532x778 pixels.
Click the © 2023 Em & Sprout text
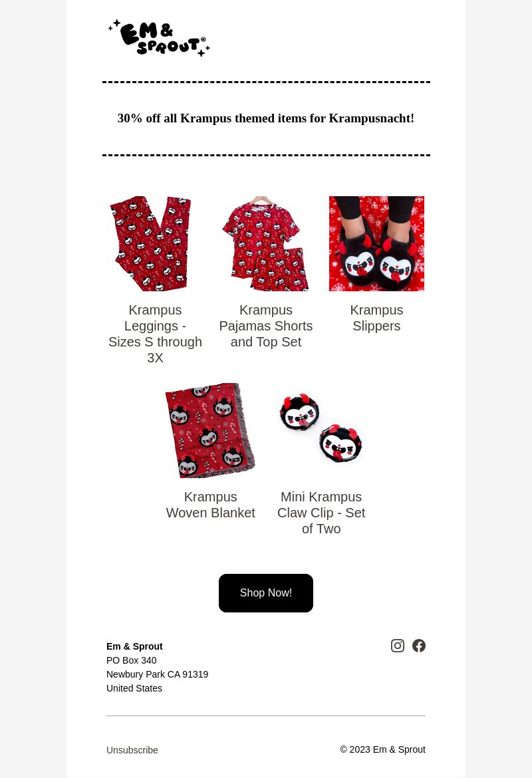(x=382, y=749)
